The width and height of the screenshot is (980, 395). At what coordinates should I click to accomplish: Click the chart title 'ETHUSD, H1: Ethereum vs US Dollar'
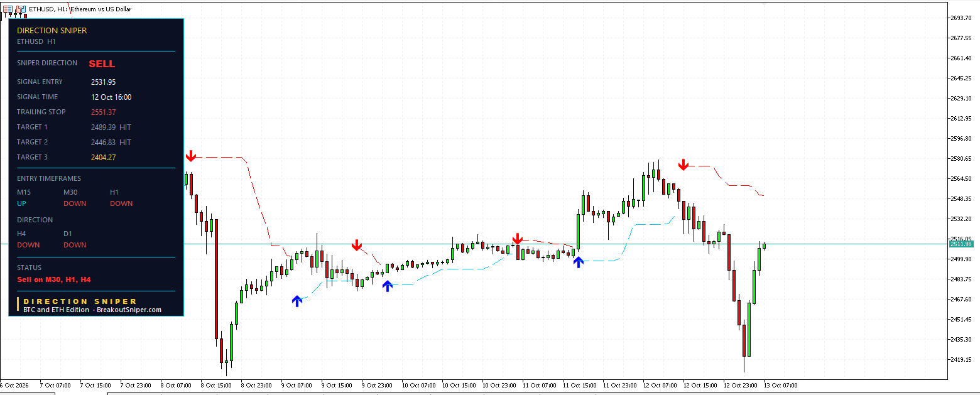click(80, 9)
